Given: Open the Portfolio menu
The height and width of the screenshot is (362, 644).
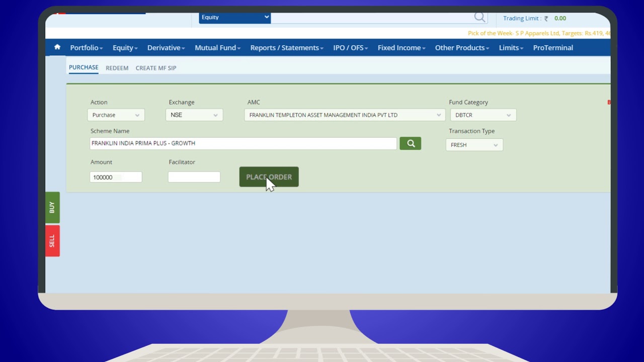Looking at the screenshot, I should 87,48.
